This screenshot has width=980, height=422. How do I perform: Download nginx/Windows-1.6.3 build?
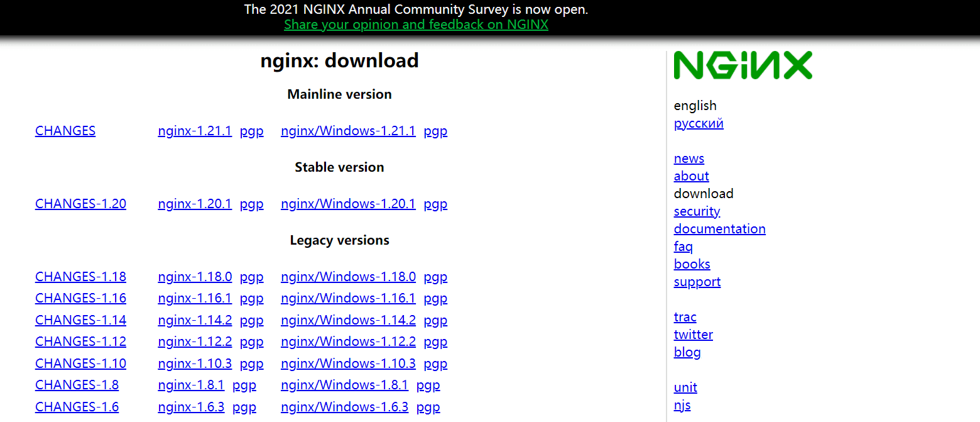coord(344,407)
